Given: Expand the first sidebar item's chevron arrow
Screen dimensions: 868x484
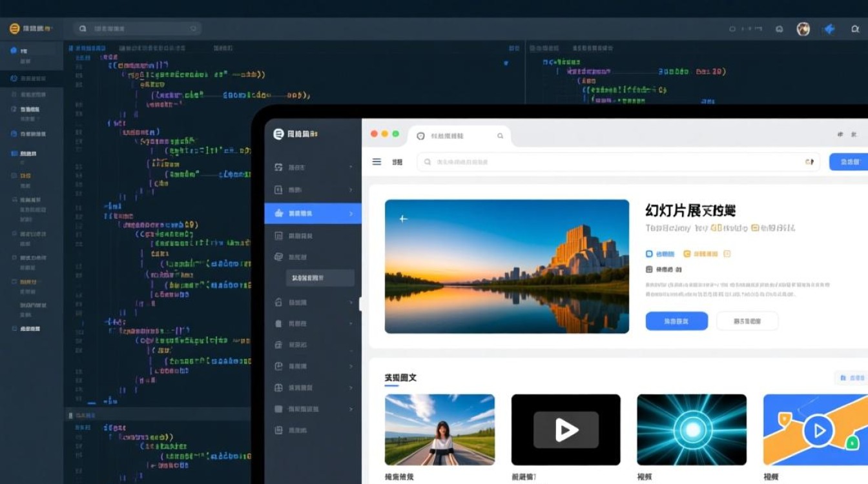Looking at the screenshot, I should [x=351, y=167].
